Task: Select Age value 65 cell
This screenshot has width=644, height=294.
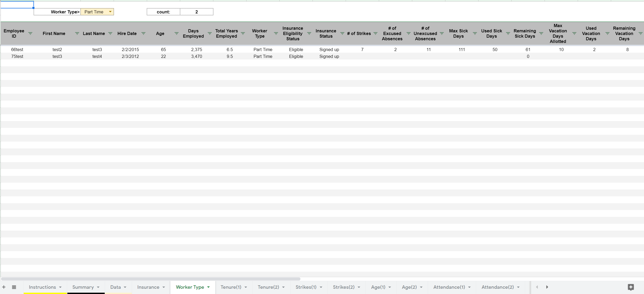Action: pyautogui.click(x=163, y=49)
